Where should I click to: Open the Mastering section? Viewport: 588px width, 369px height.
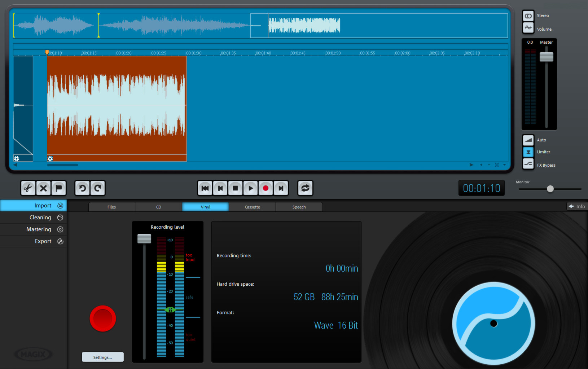[33, 229]
